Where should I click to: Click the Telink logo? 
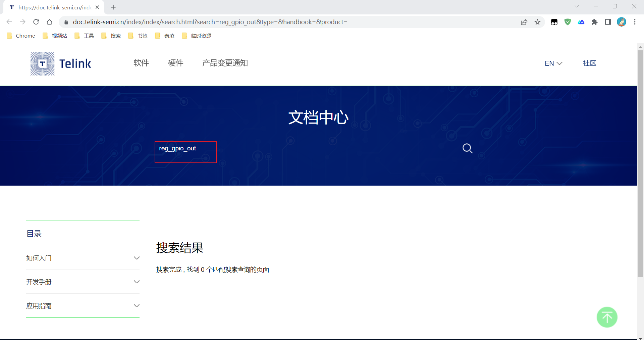[x=61, y=63]
